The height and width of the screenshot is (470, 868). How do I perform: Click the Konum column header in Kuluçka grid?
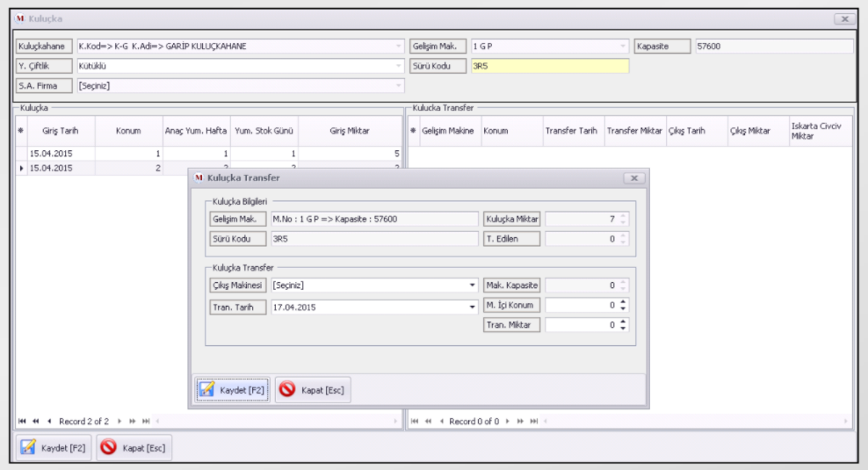tap(128, 131)
